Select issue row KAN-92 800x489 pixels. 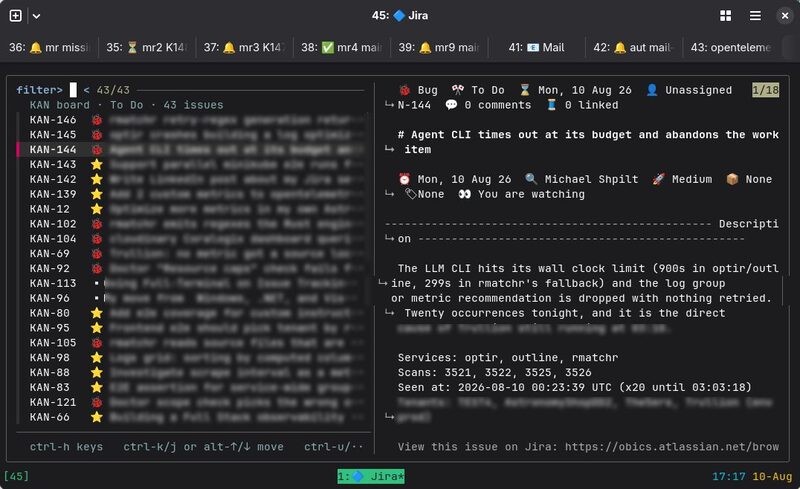tap(192, 268)
